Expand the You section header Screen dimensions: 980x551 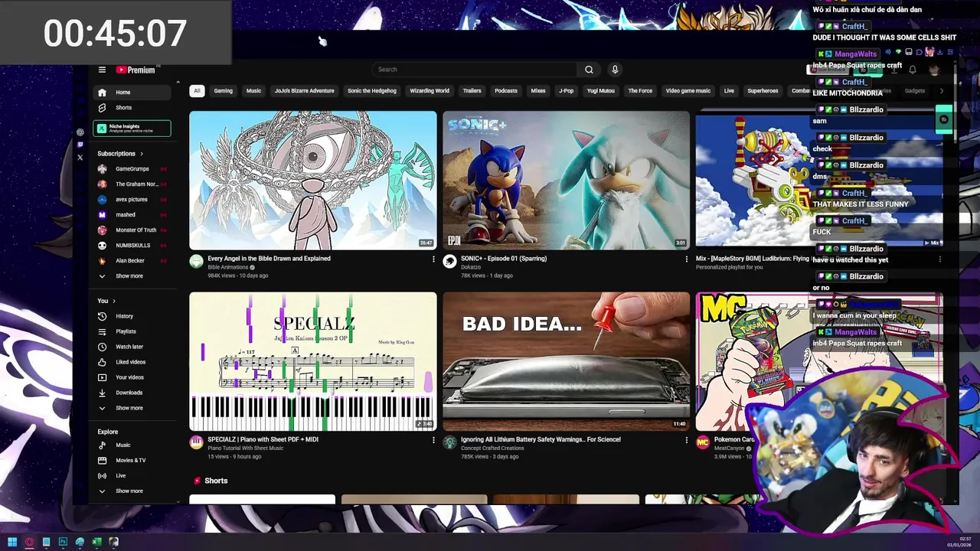coord(106,301)
